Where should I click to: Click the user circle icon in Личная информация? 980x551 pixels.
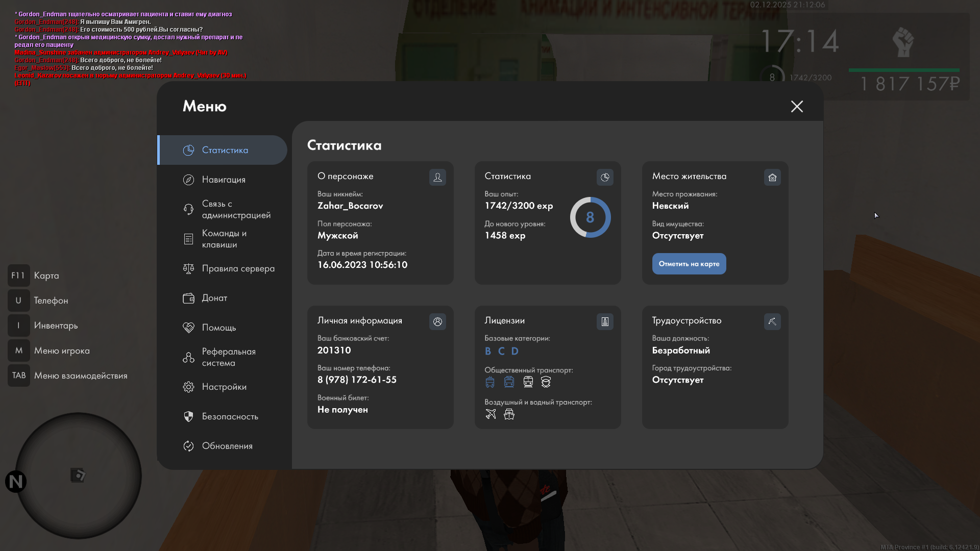click(x=437, y=321)
